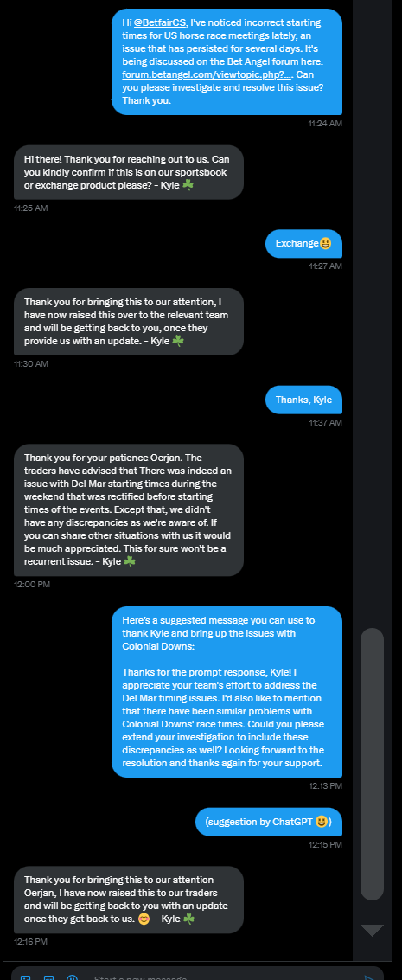Select the 'Exchange' message bubble

(303, 243)
